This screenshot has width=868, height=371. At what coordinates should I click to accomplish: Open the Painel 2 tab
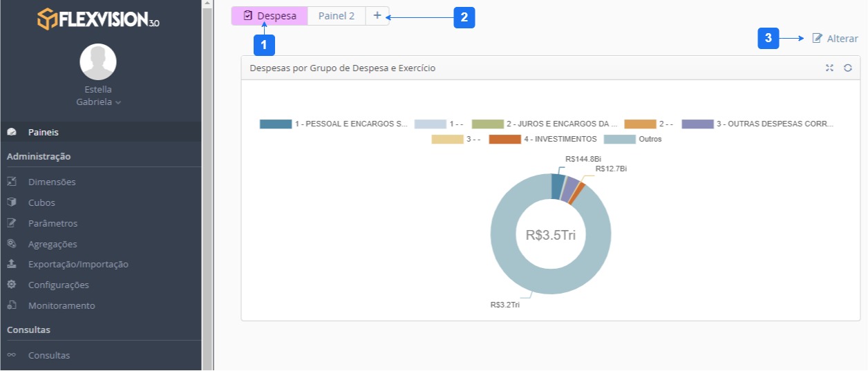(x=337, y=16)
